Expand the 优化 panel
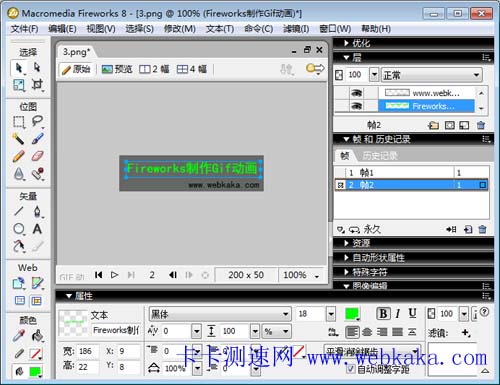Image resolution: width=500 pixels, height=385 pixels. 346,43
